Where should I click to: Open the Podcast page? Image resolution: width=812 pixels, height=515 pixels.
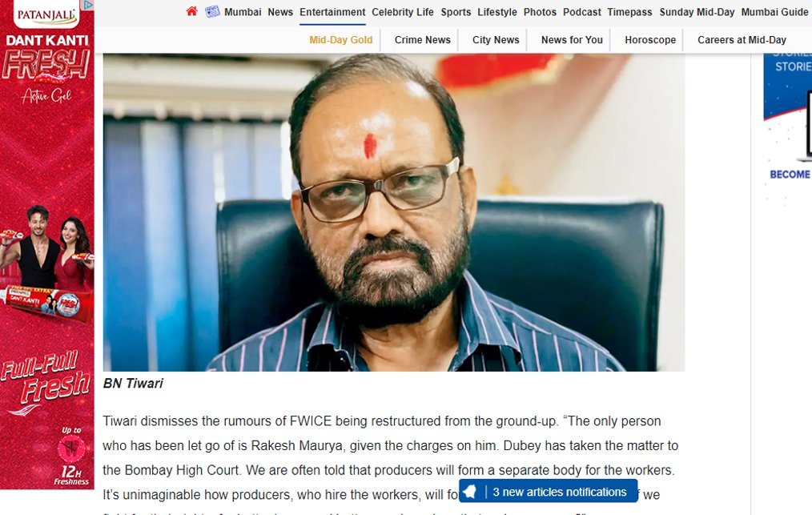(x=582, y=12)
